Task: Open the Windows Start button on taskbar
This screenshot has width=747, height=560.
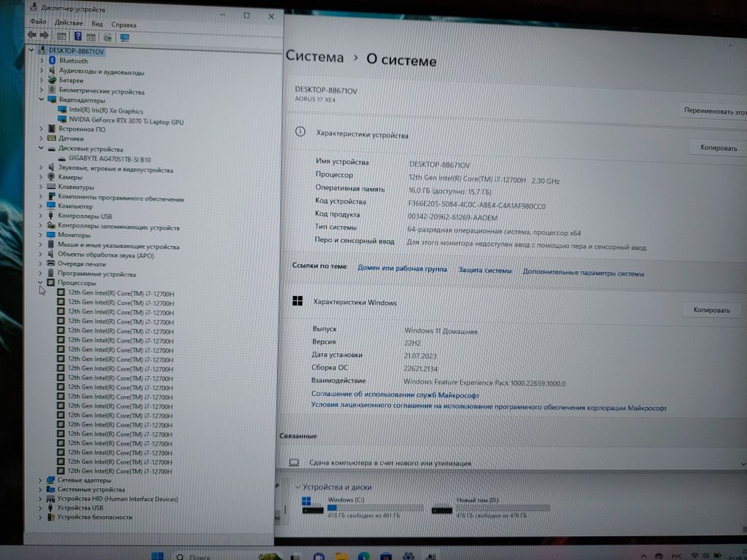Action: coord(158,555)
